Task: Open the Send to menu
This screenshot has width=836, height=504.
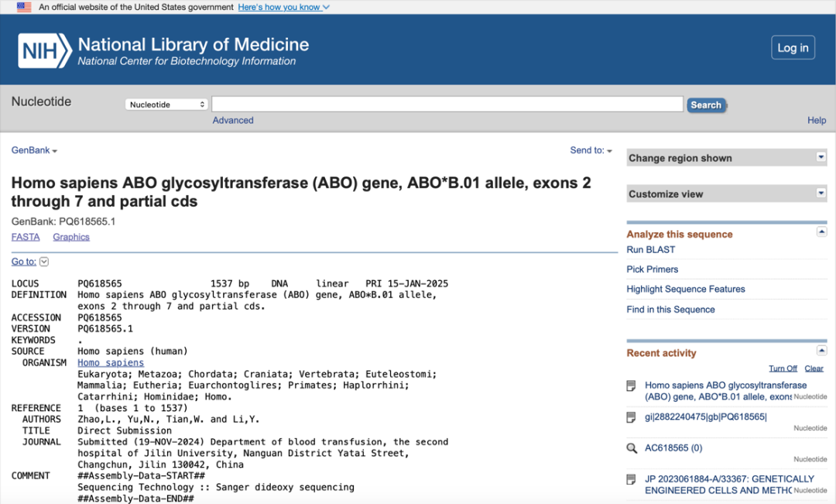Action: coord(591,150)
